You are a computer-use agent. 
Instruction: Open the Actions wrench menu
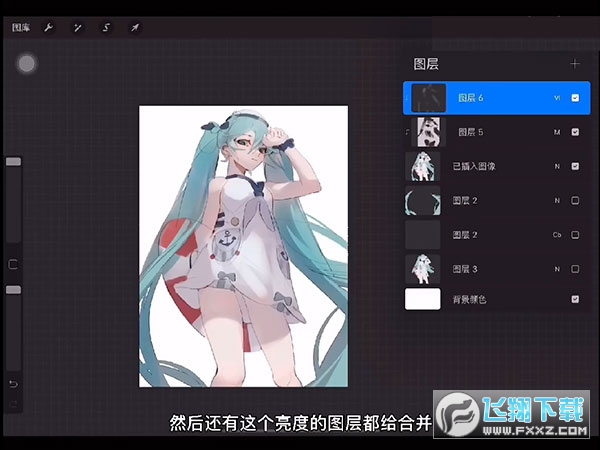pyautogui.click(x=49, y=28)
